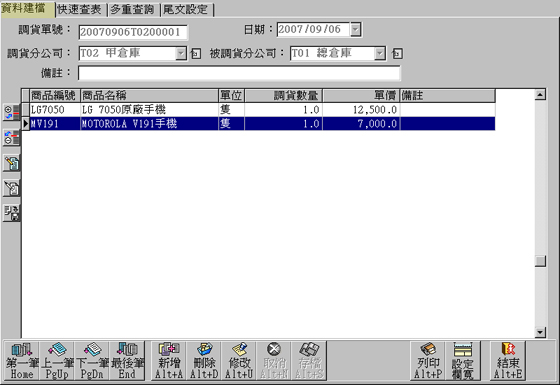The width and height of the screenshot is (560, 385).
Task: Expand the 調貨分公司 T02 甲倉庫 dropdown
Action: [x=181, y=54]
